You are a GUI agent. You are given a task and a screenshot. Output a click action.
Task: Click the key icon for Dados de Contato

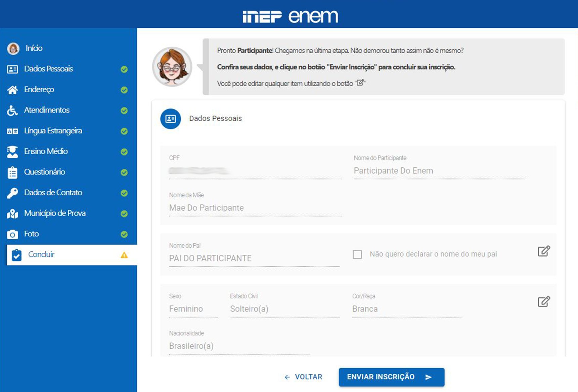[12, 193]
